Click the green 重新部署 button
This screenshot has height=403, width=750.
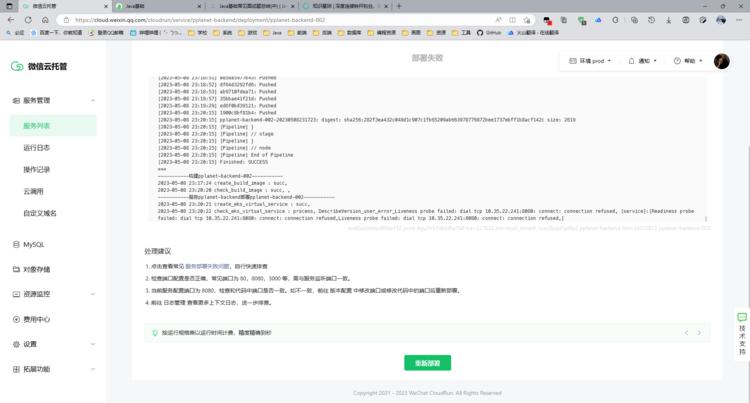coord(427,363)
